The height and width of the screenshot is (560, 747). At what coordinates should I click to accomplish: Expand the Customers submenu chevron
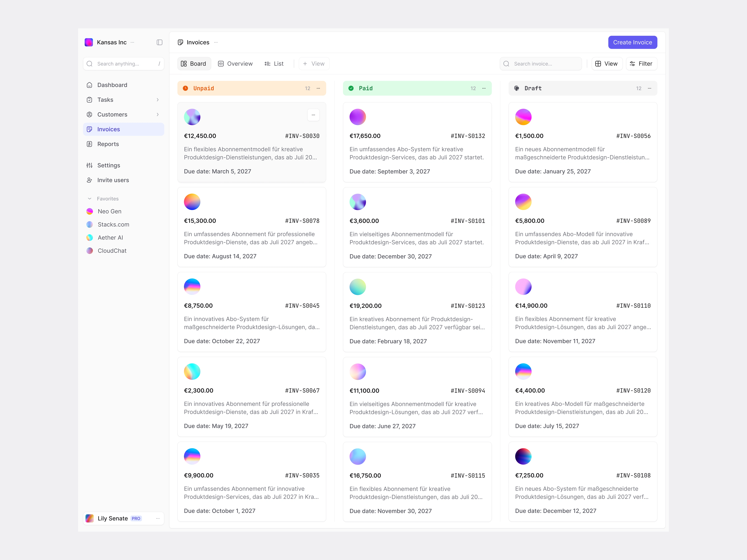(x=157, y=115)
